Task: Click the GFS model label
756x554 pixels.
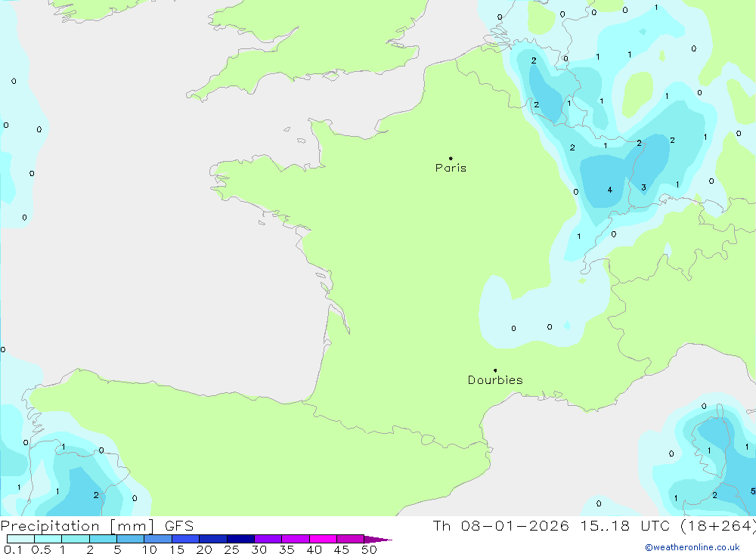Action: pos(179,526)
